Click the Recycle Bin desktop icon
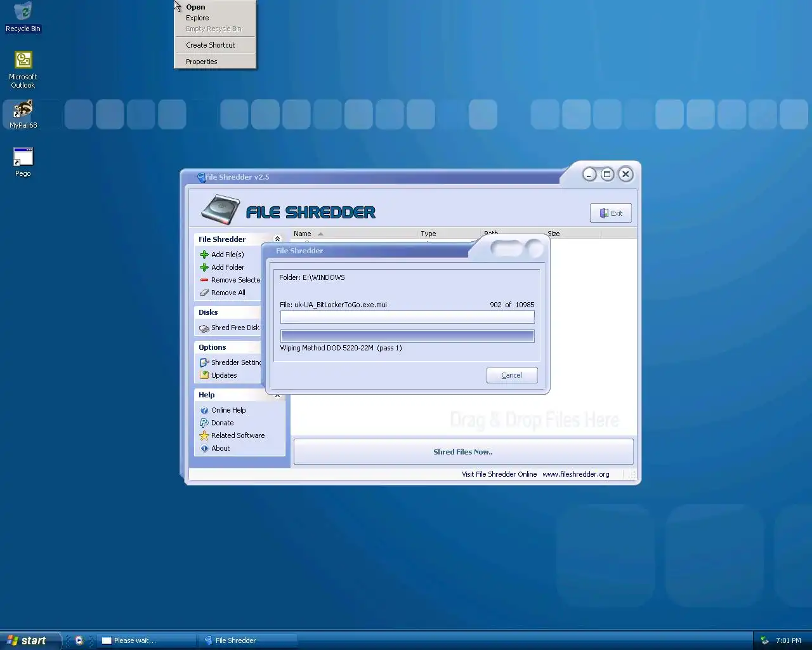Screen dimensions: 812x650 pyautogui.click(x=23, y=17)
